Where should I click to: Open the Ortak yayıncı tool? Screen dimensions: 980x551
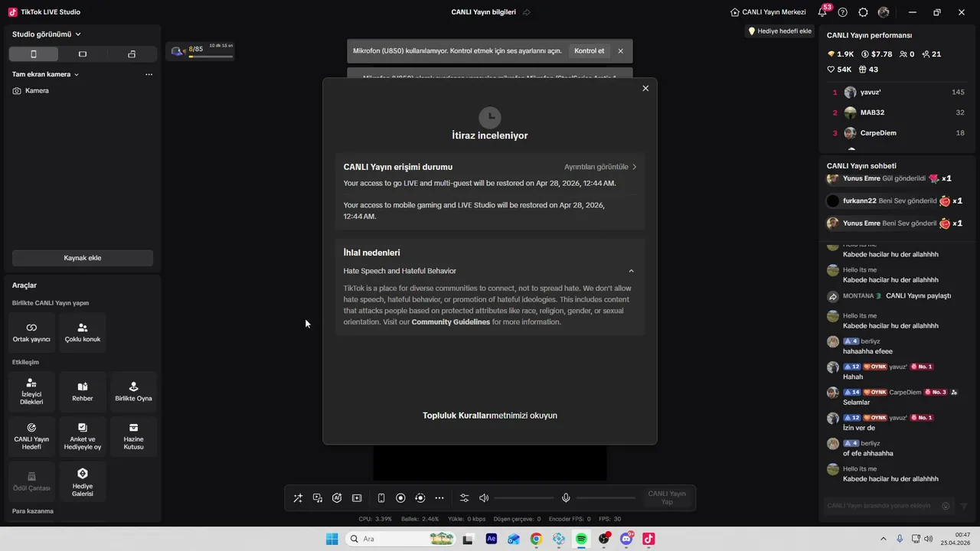31,332
